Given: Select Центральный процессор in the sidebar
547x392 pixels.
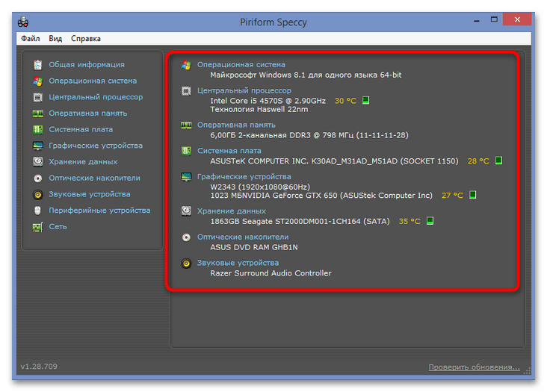Looking at the screenshot, I should click(x=96, y=97).
